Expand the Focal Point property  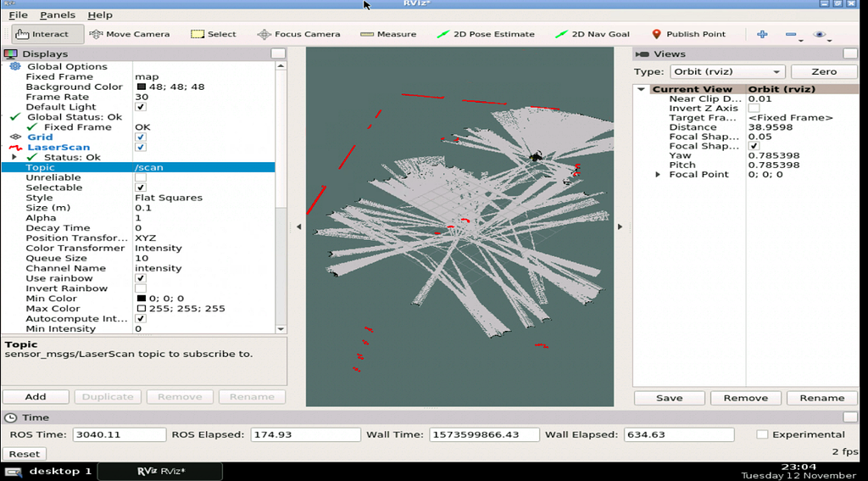[x=658, y=175]
